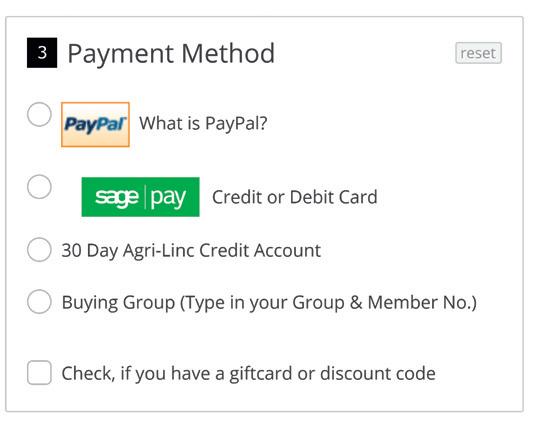Click the black step 3 number badge
The image size is (535, 421).
[x=42, y=53]
